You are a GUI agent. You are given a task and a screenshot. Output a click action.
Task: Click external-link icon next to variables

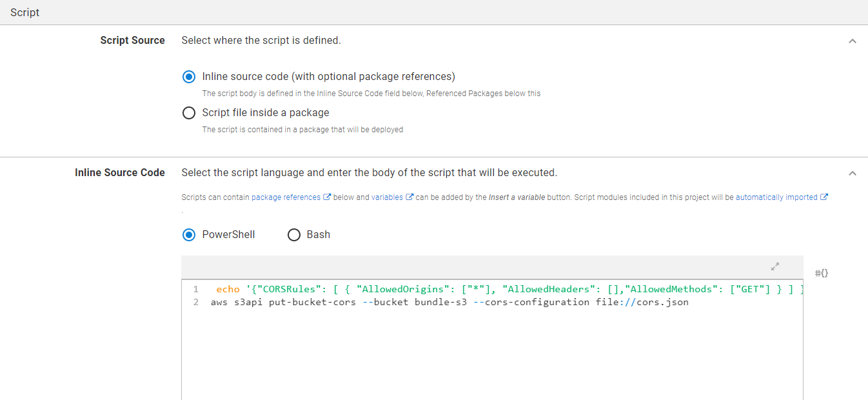pyautogui.click(x=409, y=197)
